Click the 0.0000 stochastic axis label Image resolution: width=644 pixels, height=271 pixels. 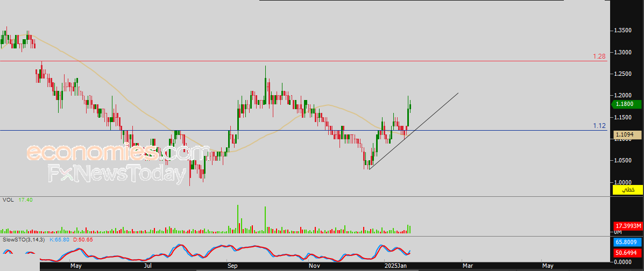[623, 261]
